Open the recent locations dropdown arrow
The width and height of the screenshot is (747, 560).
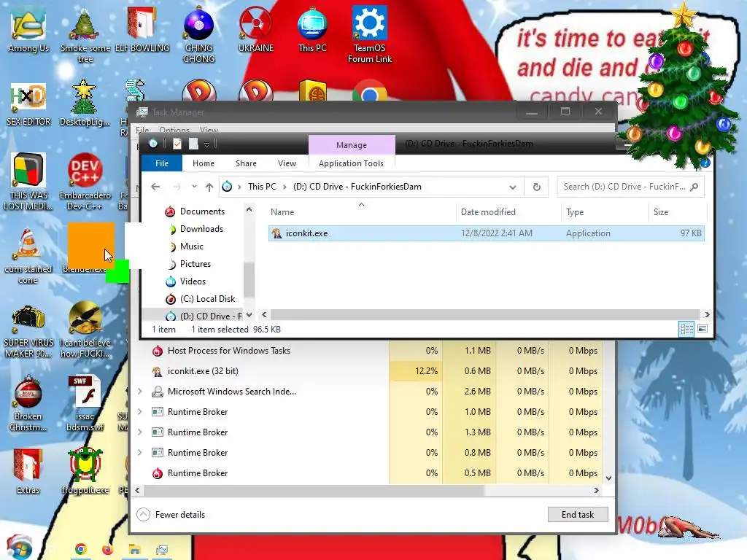tap(194, 187)
